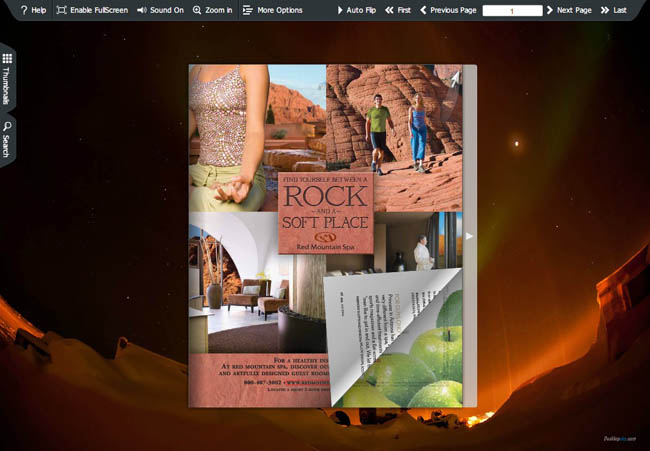Click the Rock and a Soft Place title box
This screenshot has height=451, width=650.
click(326, 213)
